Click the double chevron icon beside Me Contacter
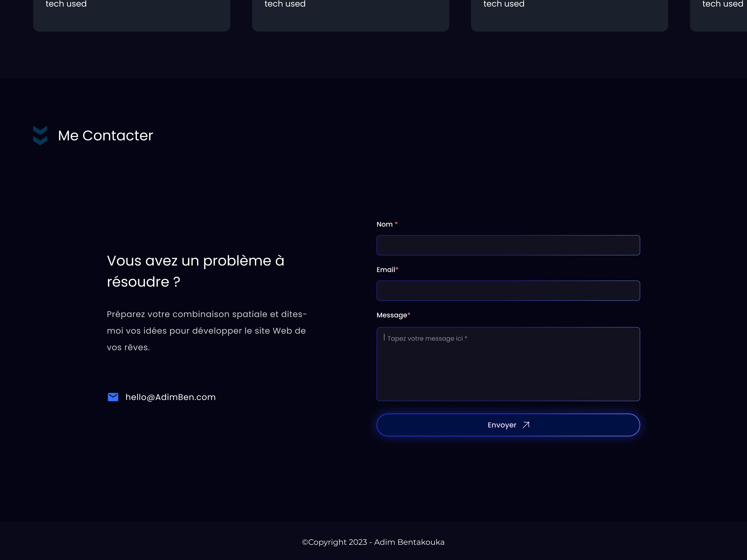 [x=40, y=135]
